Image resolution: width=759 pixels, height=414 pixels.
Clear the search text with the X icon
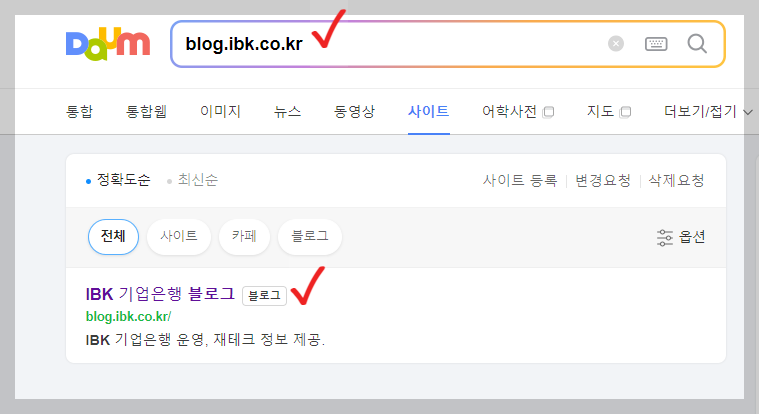coord(616,44)
